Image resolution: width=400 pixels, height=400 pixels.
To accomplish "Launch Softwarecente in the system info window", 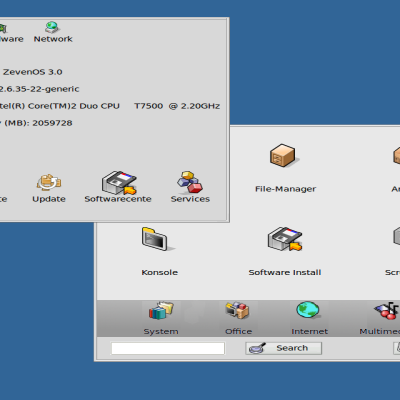I will tap(118, 187).
